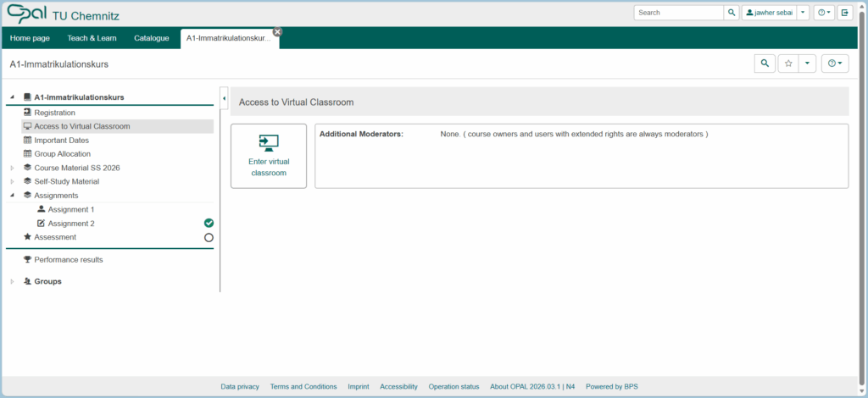Open the Data privacy footer link
Image resolution: width=868 pixels, height=398 pixels.
[240, 387]
